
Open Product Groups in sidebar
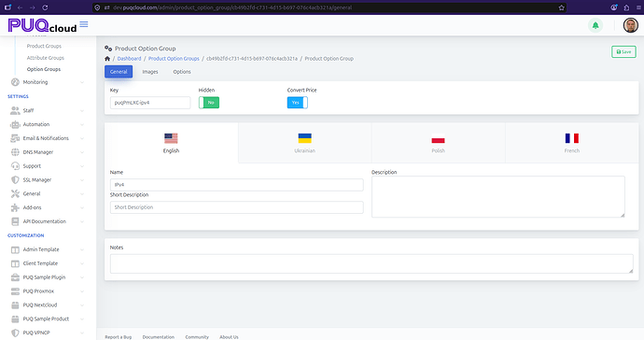tap(44, 46)
